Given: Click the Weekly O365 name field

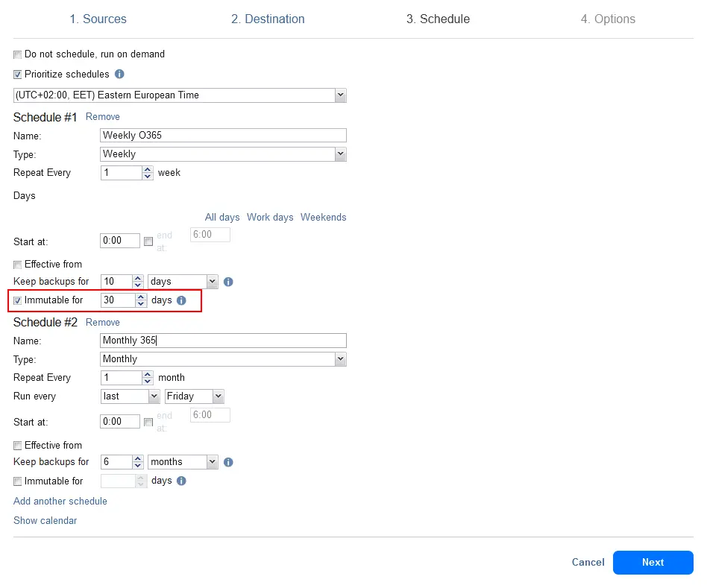Looking at the screenshot, I should (223, 135).
